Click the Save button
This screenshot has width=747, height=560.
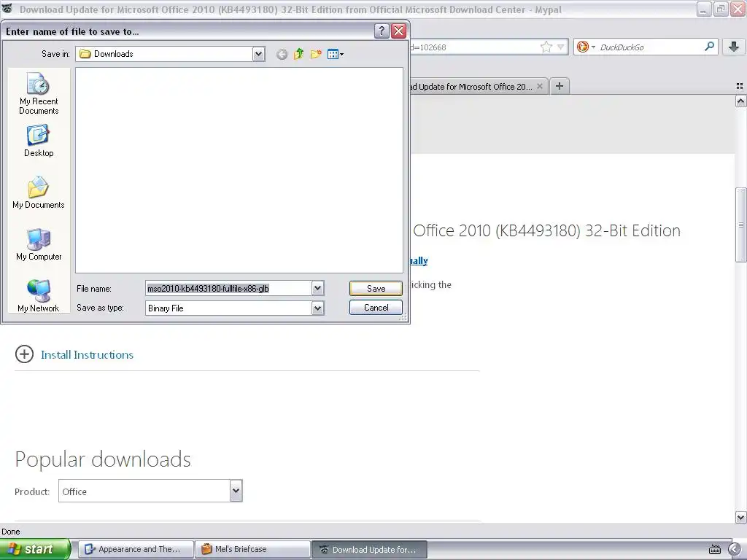click(x=376, y=288)
